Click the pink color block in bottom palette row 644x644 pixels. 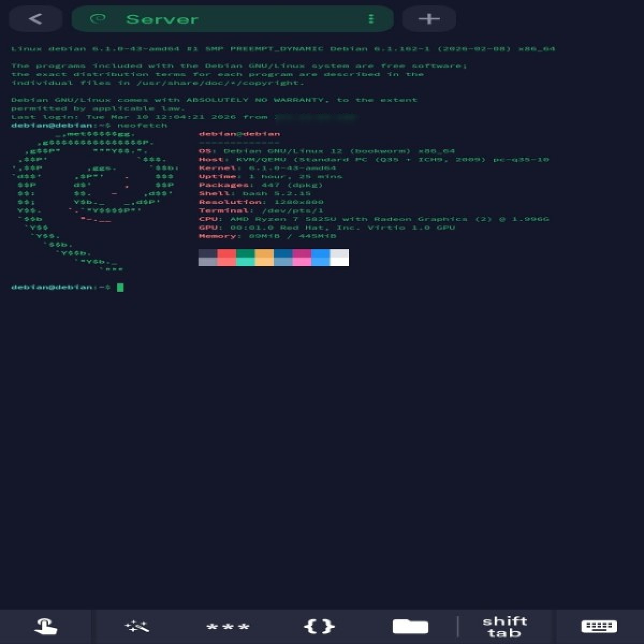click(302, 262)
